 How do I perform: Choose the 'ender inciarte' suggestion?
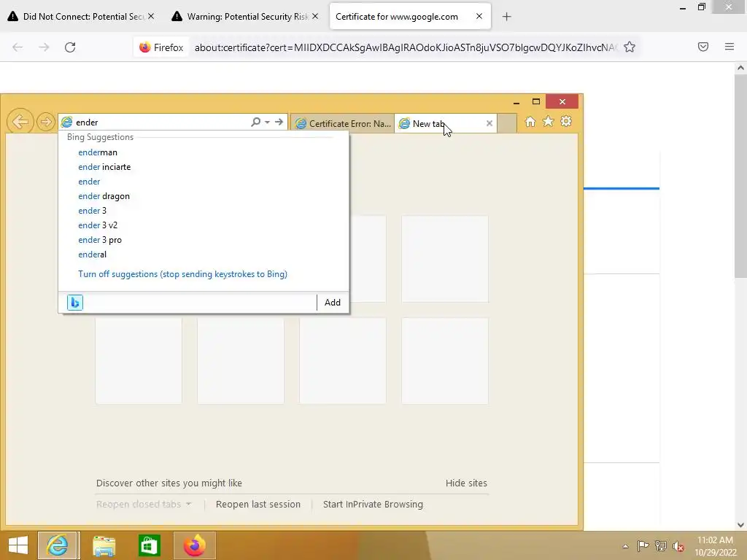pyautogui.click(x=104, y=167)
